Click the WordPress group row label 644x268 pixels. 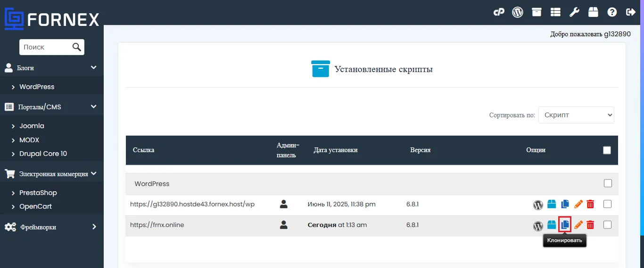[152, 184]
